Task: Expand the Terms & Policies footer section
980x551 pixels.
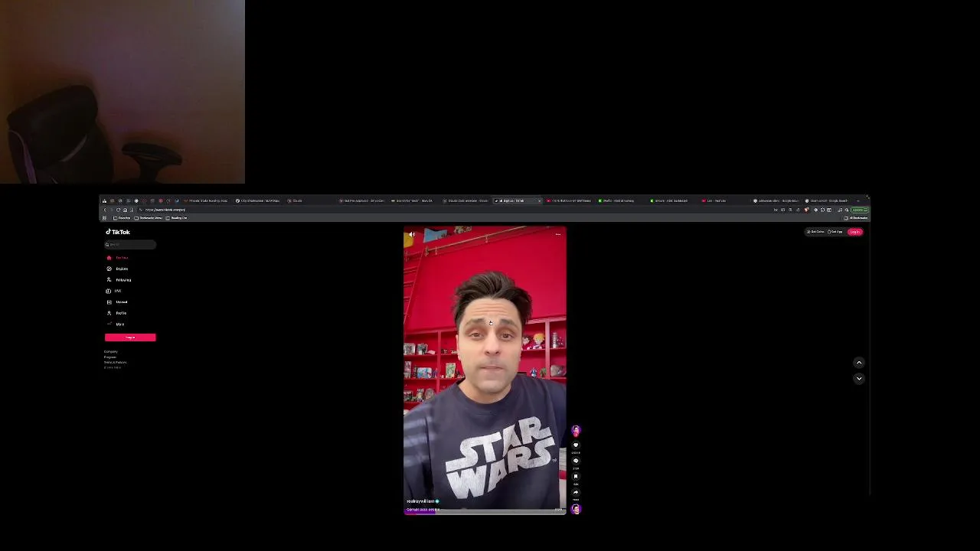Action: [x=116, y=363]
